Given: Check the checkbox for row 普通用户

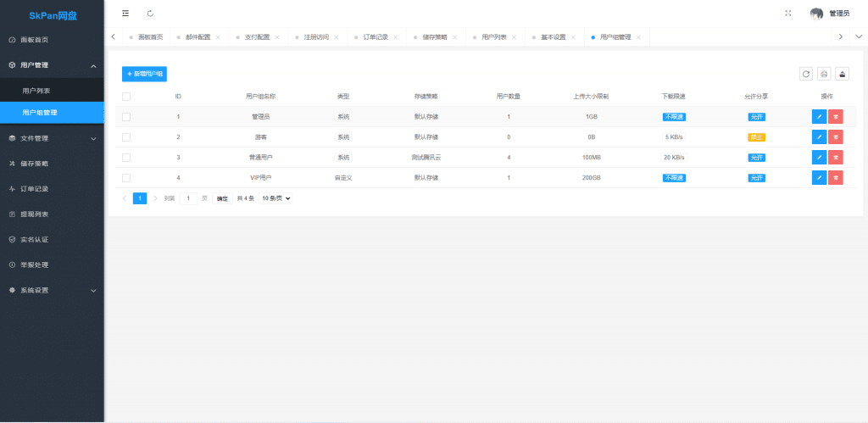Looking at the screenshot, I should pyautogui.click(x=126, y=157).
